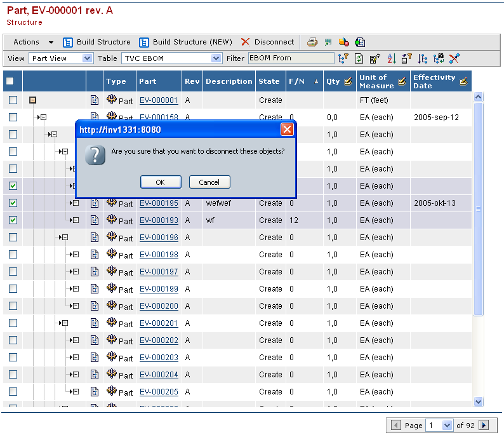Click edit icon in Effectivity Date header
504x437 pixels.
point(463,81)
